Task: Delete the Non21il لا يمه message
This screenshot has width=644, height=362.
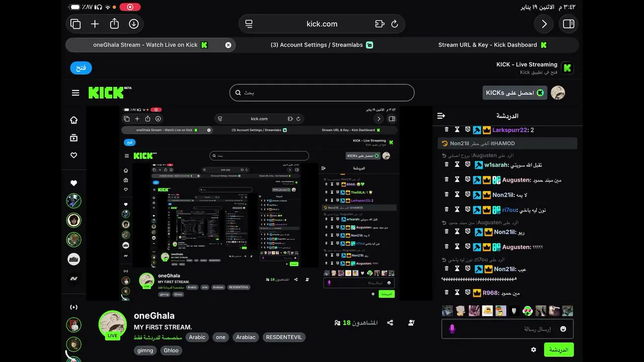Action: (x=446, y=195)
